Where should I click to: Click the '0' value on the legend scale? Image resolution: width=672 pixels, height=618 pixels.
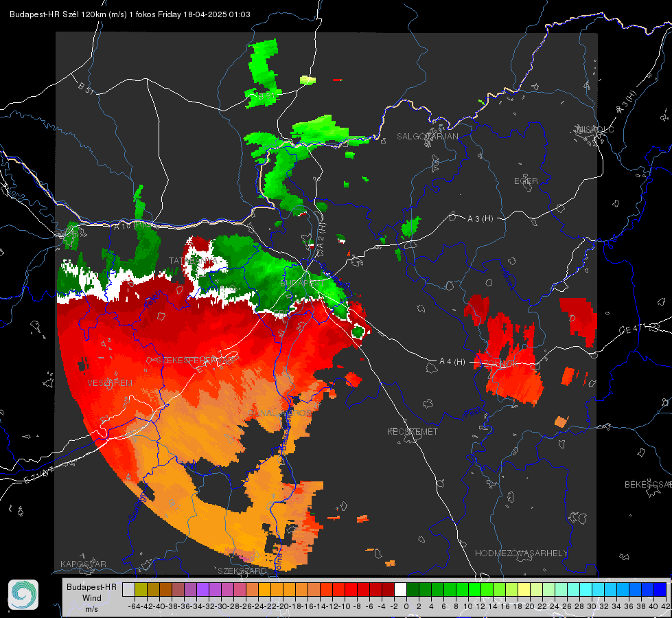tap(406, 606)
